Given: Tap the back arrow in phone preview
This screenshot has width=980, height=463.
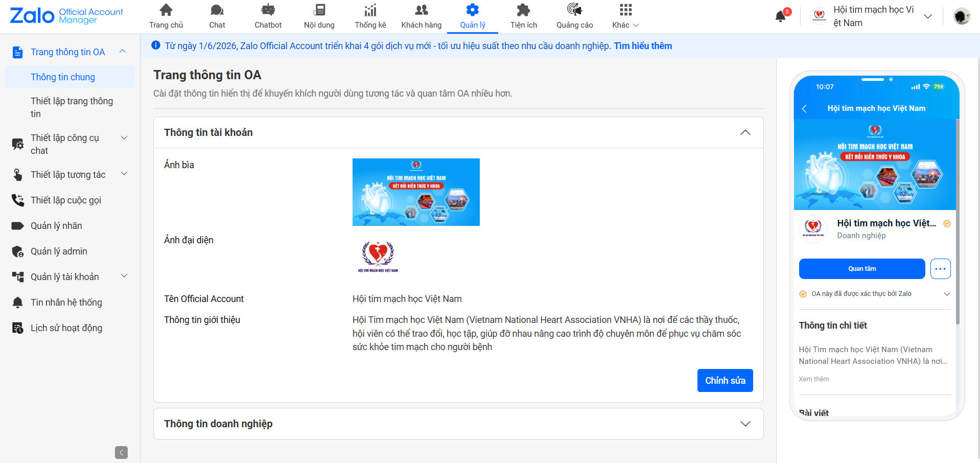Looking at the screenshot, I should (x=804, y=109).
